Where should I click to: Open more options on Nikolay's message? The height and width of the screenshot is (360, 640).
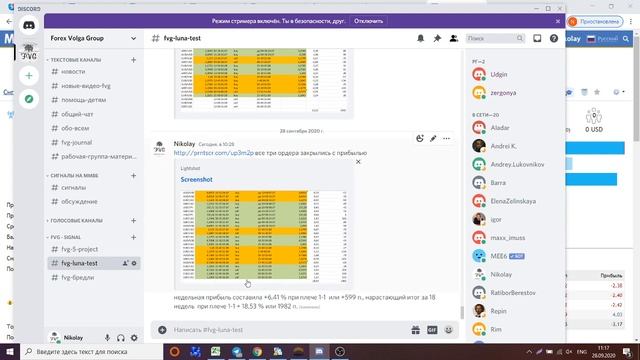pos(447,138)
